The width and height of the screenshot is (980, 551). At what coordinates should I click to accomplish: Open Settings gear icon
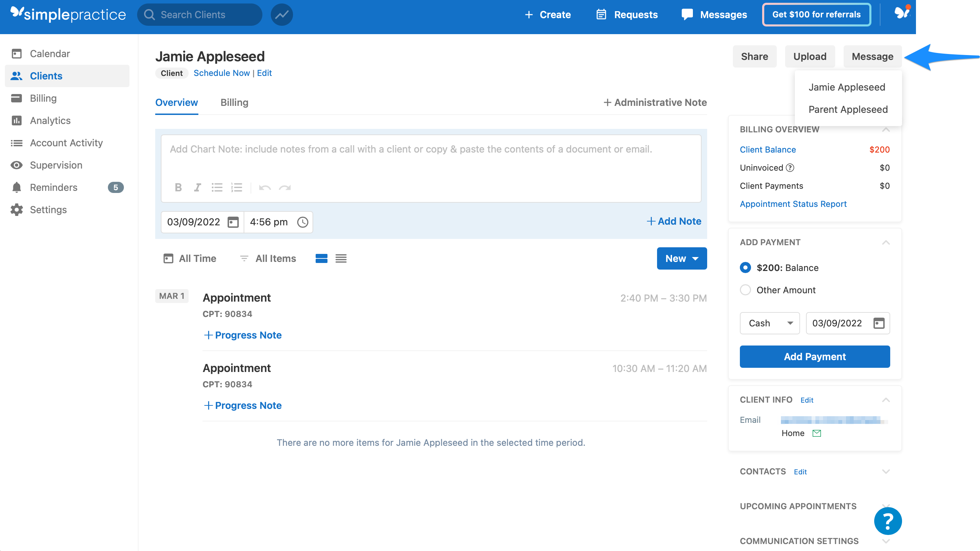[17, 209]
